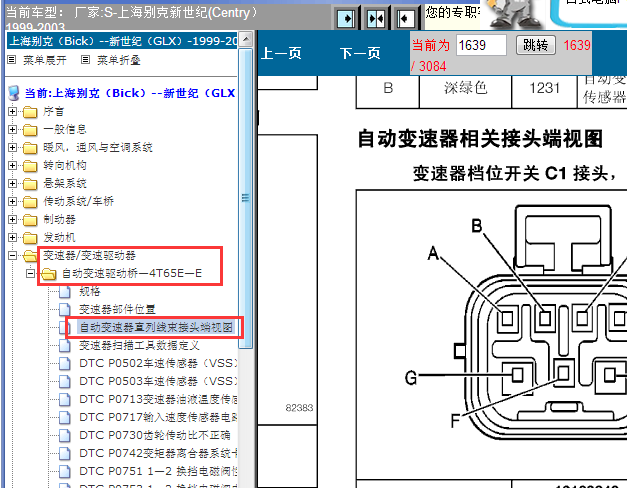Click the 发动机 folder icon
The width and height of the screenshot is (627, 488).
[x=30, y=238]
